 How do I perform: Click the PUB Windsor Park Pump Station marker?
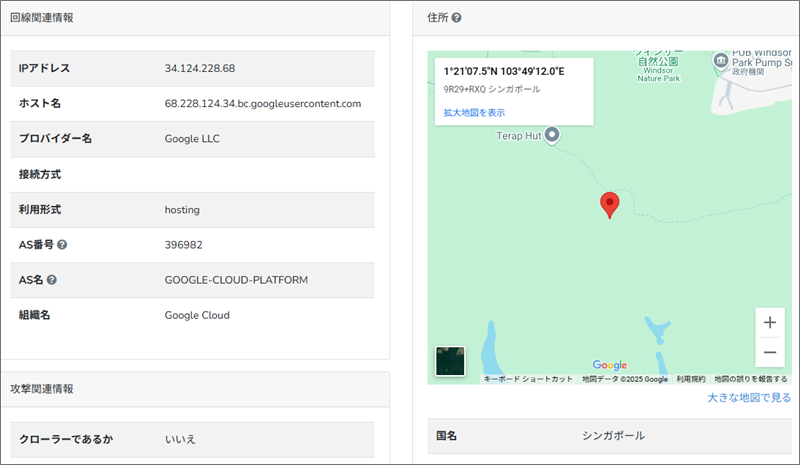(x=720, y=61)
